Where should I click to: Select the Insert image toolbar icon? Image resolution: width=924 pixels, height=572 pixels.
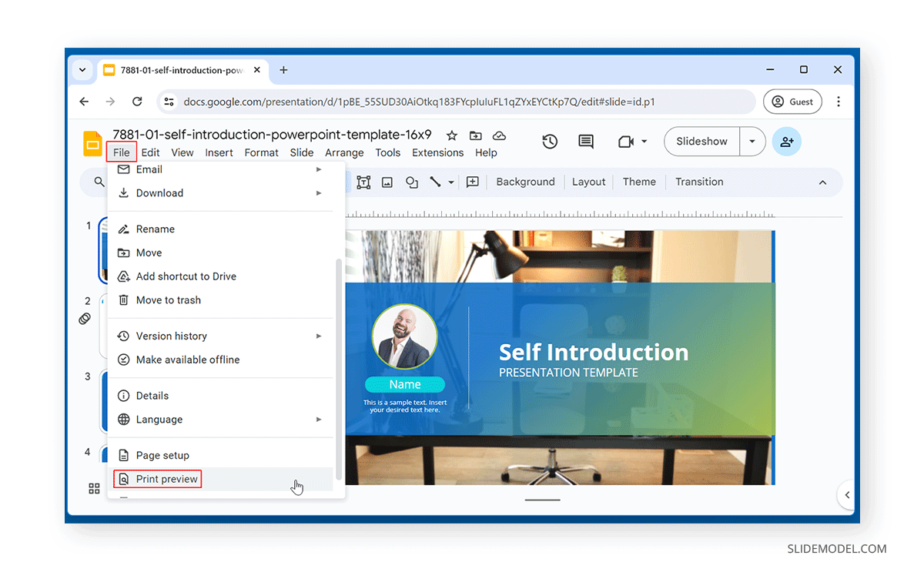point(387,182)
